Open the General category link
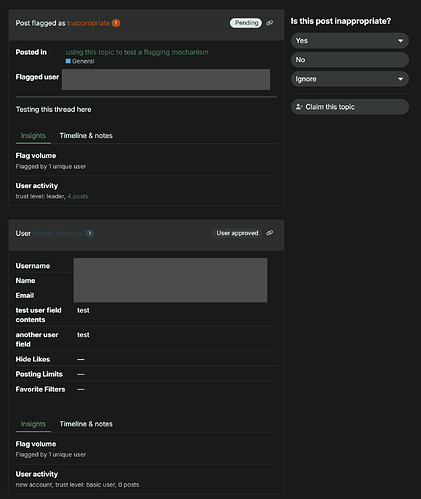Image resolution: width=421 pixels, height=499 pixels. pos(80,61)
